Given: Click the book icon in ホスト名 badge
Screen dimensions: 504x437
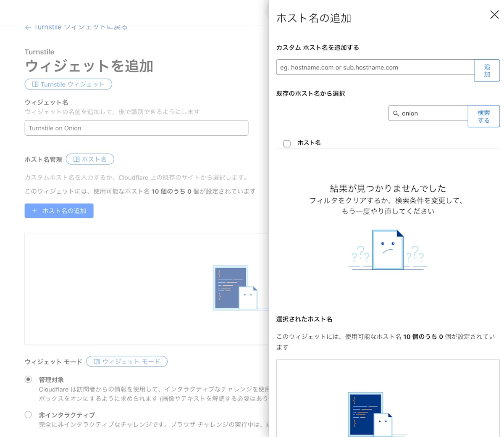Looking at the screenshot, I should coord(76,159).
